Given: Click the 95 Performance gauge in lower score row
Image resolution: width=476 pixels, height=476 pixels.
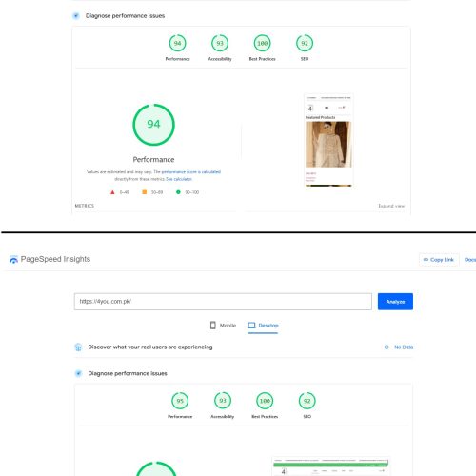Looking at the screenshot, I should pos(180,401).
